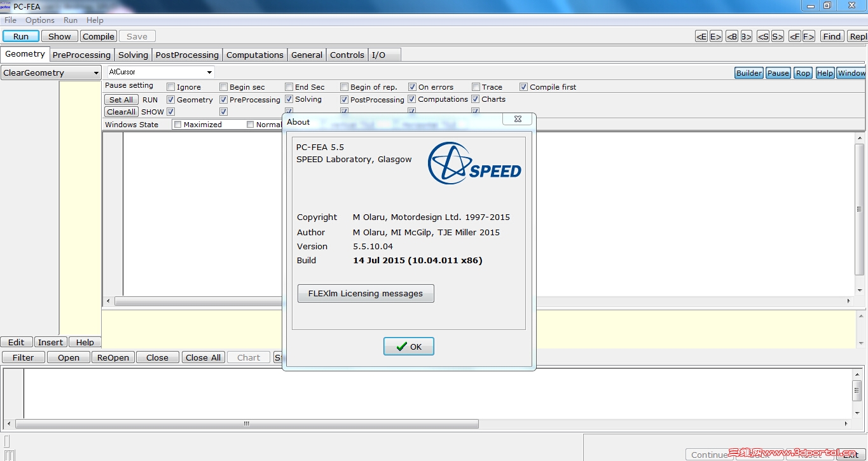The image size is (868, 461).
Task: Open the Help menu in menu bar
Action: pyautogui.click(x=95, y=20)
